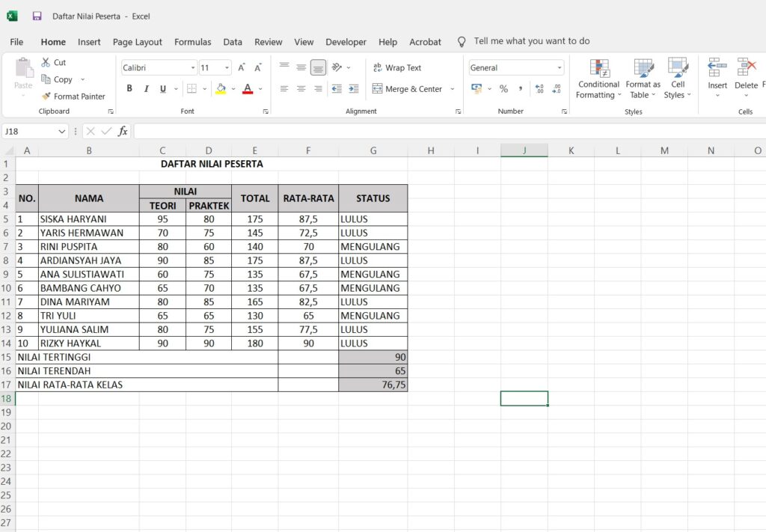Toggle Italic text formatting
Viewport: 766px width, 532px height.
coord(146,89)
